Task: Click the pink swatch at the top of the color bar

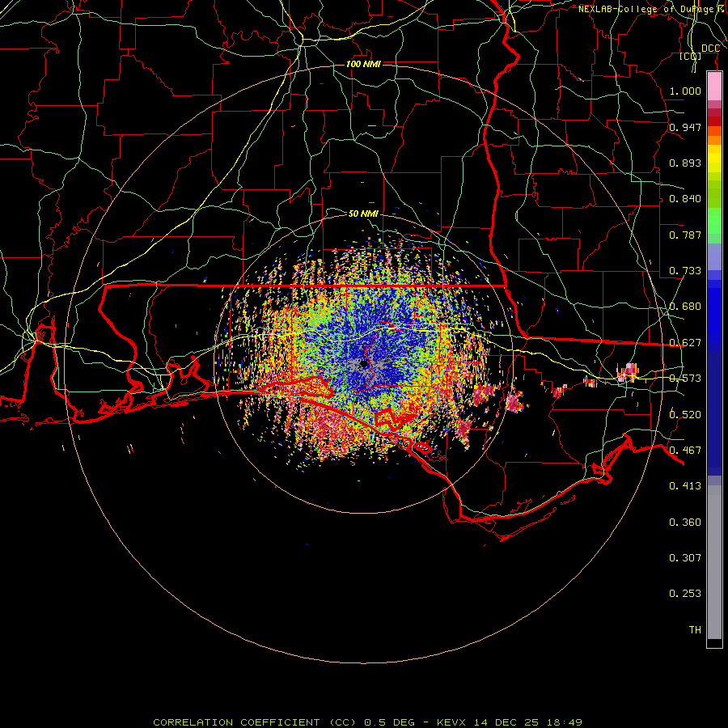Action: (714, 87)
